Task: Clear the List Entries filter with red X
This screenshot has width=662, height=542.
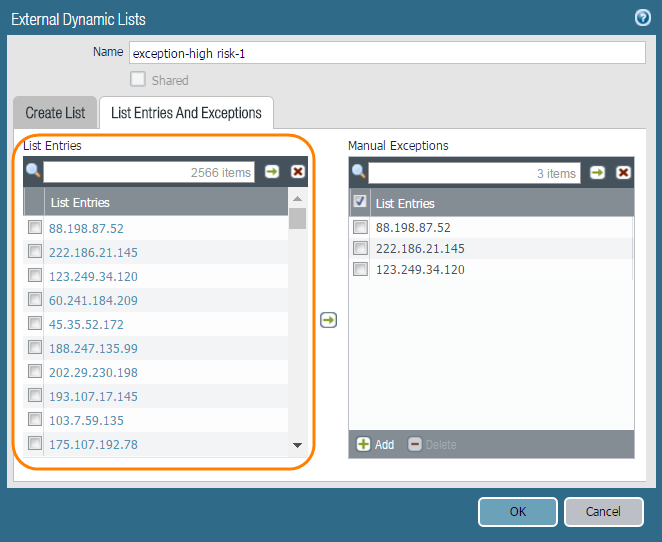Action: pyautogui.click(x=298, y=172)
